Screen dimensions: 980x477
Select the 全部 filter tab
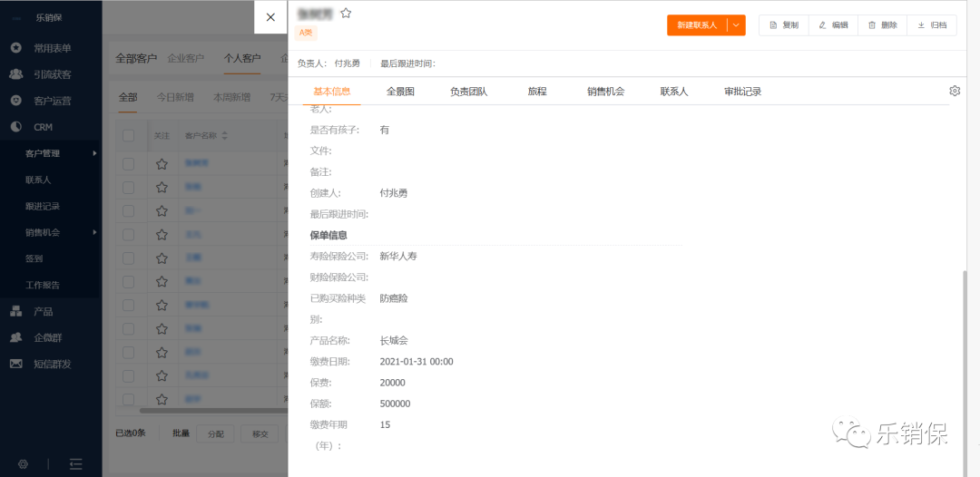128,97
